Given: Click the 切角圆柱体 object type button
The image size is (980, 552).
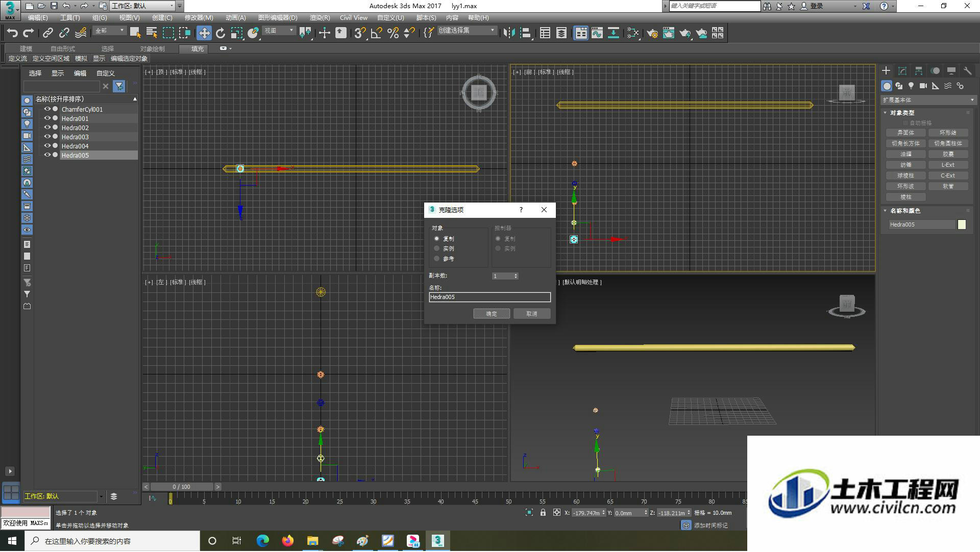Looking at the screenshot, I should pyautogui.click(x=948, y=143).
